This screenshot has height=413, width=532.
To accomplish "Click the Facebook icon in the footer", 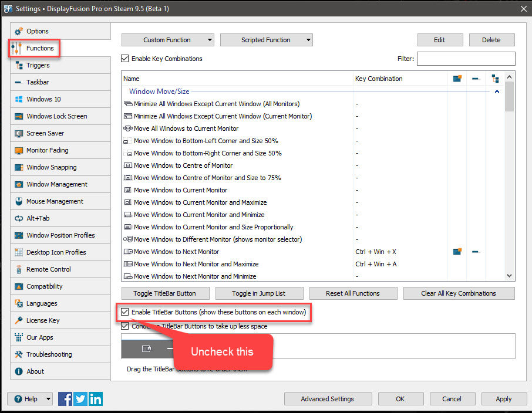I will pyautogui.click(x=65, y=399).
